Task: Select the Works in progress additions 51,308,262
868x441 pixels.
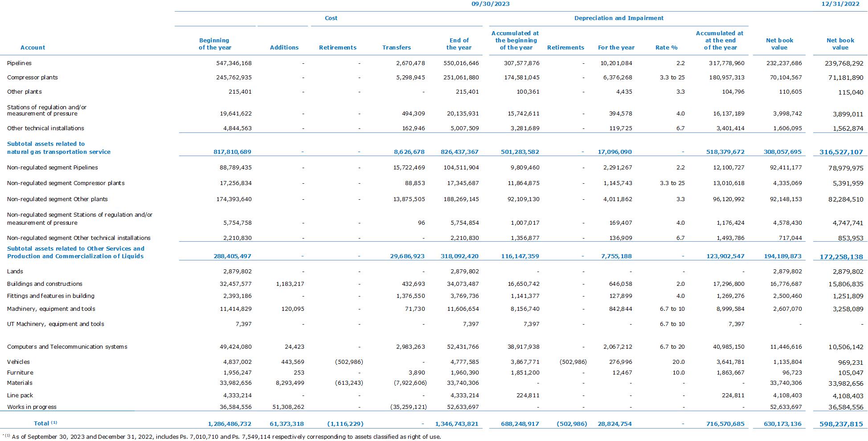Action: click(x=288, y=407)
